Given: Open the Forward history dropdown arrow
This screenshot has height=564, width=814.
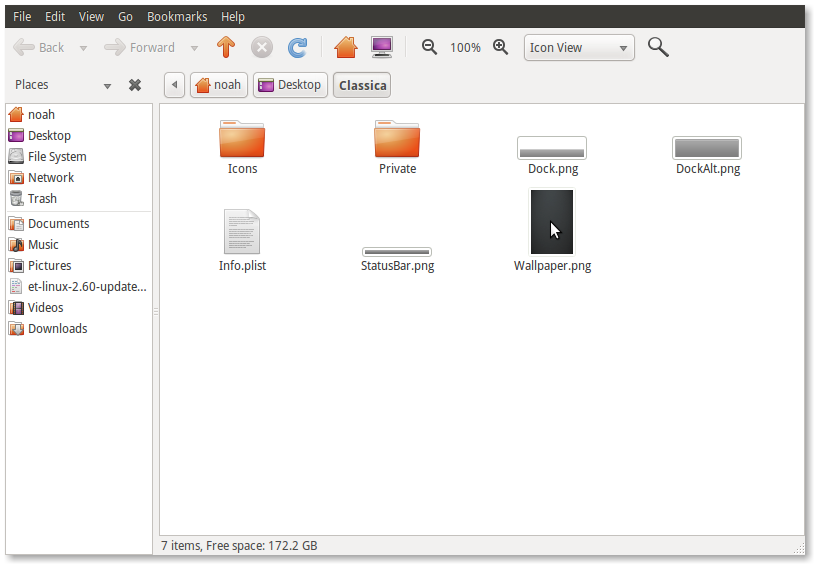Looking at the screenshot, I should [x=194, y=48].
